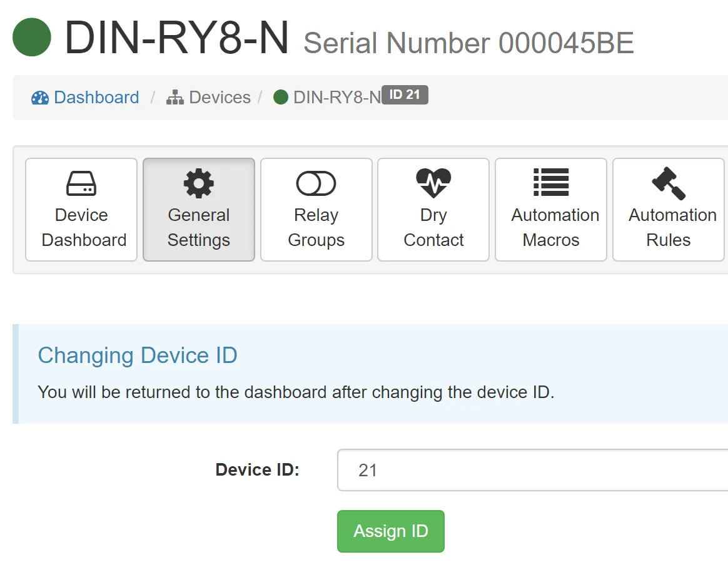
Task: Click the sitemap icon beside Devices breadcrumb
Action: point(175,98)
